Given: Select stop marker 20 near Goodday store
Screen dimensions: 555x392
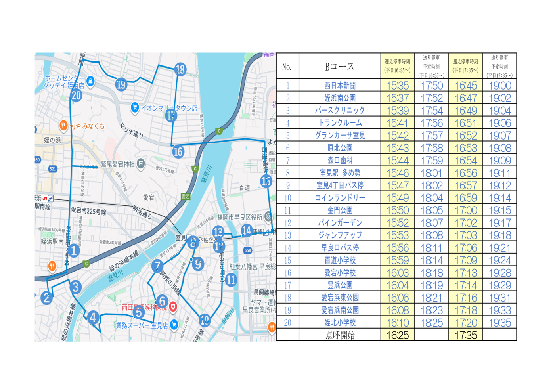Looking at the screenshot, I should [76, 96].
